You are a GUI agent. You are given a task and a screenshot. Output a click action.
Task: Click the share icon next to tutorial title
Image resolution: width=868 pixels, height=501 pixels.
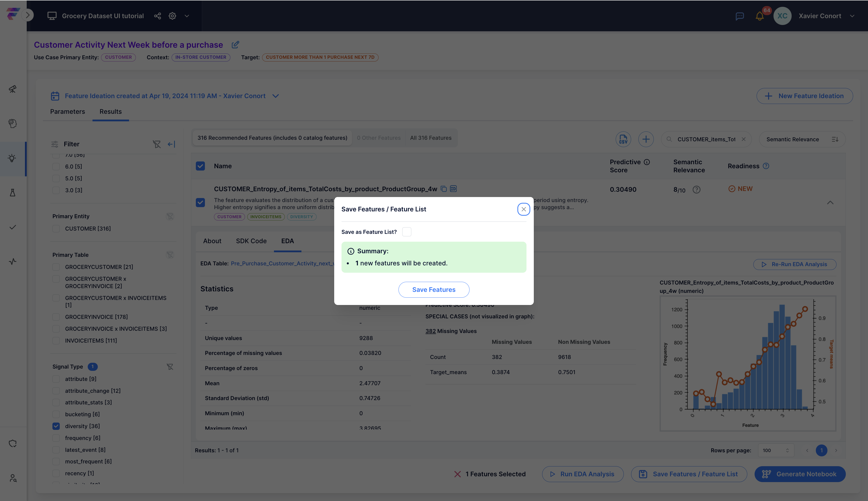point(158,16)
